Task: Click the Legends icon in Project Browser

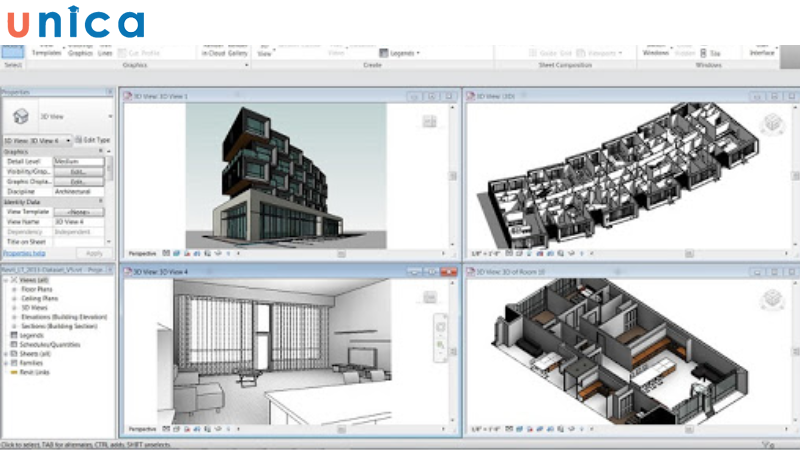Action: [12, 335]
